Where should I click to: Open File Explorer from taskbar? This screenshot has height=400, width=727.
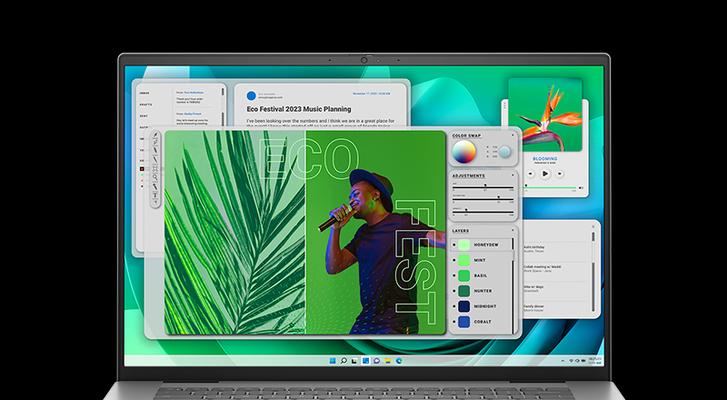point(388,361)
